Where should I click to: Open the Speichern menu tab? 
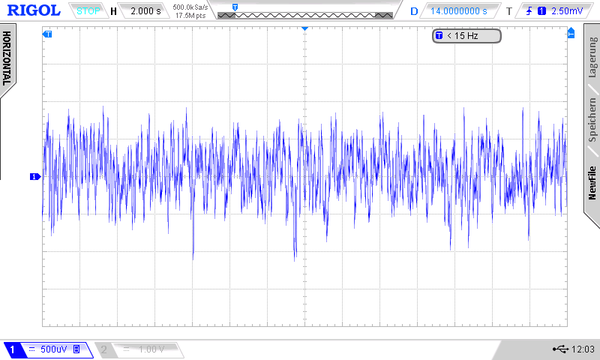(592, 120)
